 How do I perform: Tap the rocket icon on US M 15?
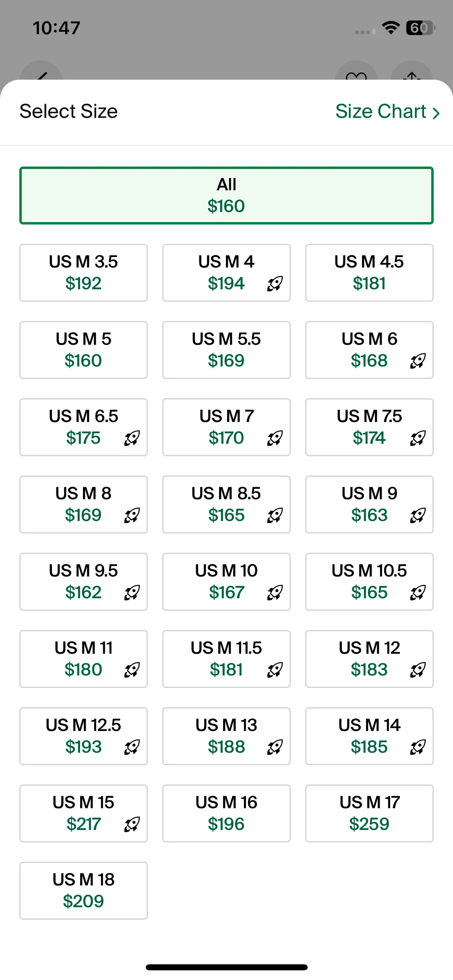pos(132,824)
